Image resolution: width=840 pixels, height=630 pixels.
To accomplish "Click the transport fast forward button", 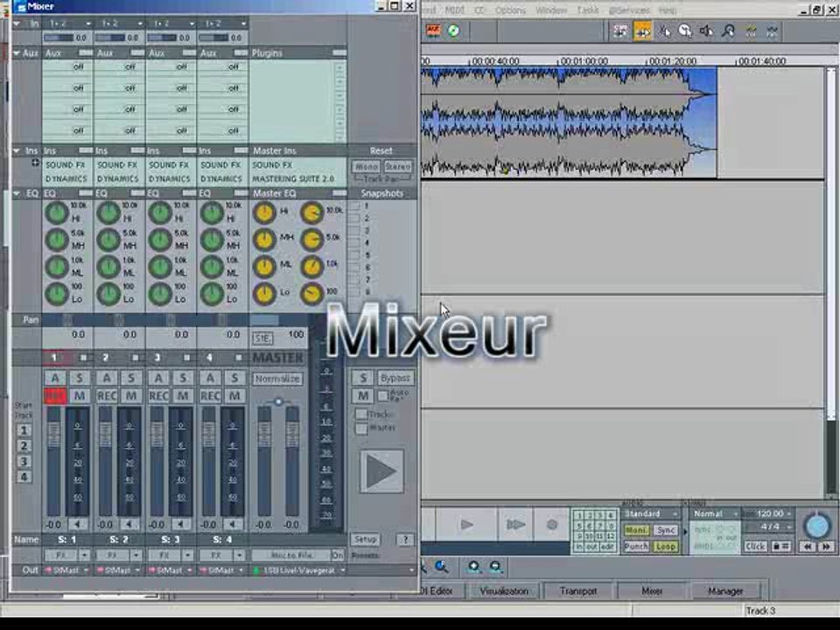I will click(515, 524).
